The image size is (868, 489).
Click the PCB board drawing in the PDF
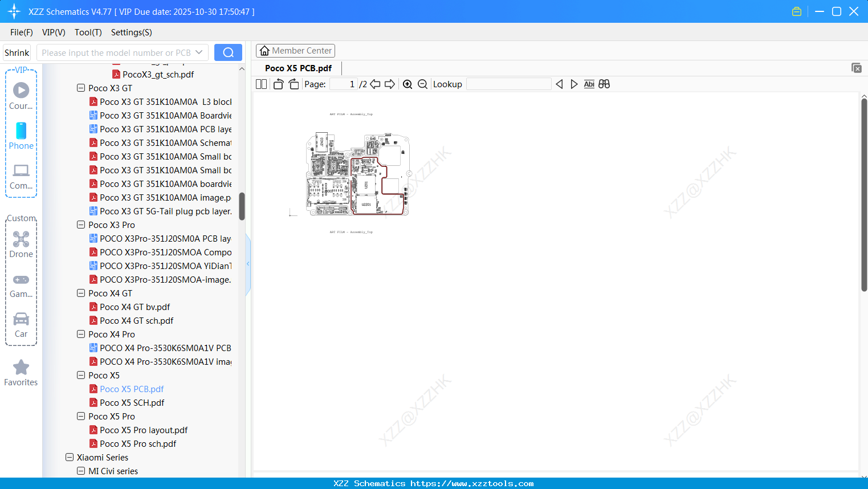(x=358, y=174)
